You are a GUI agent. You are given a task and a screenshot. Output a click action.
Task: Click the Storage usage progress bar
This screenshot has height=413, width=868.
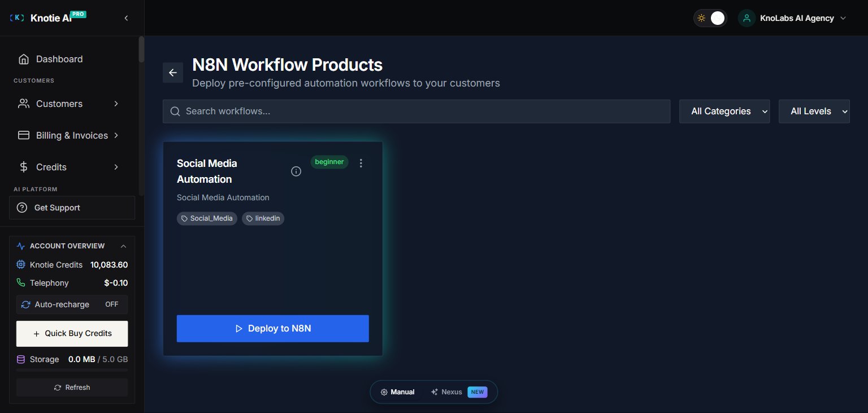click(x=72, y=370)
